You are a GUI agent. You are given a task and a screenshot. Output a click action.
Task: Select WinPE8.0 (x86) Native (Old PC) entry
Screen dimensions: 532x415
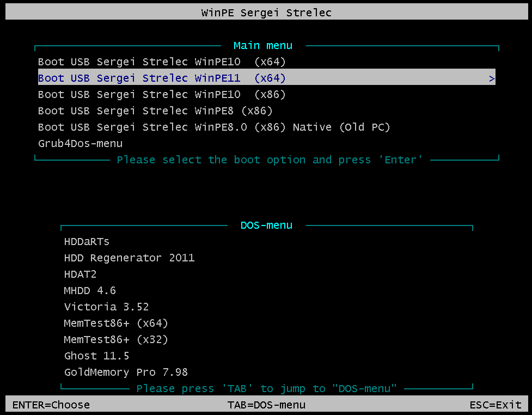[214, 127]
